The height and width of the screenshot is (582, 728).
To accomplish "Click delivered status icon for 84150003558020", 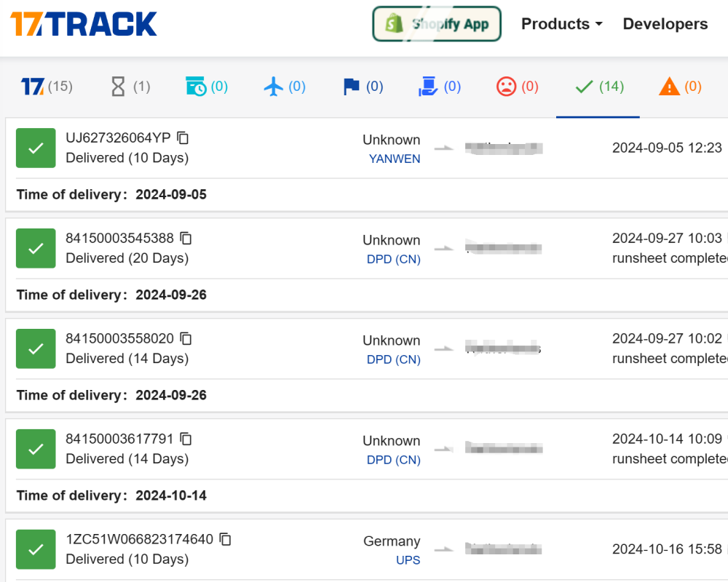I will [36, 348].
